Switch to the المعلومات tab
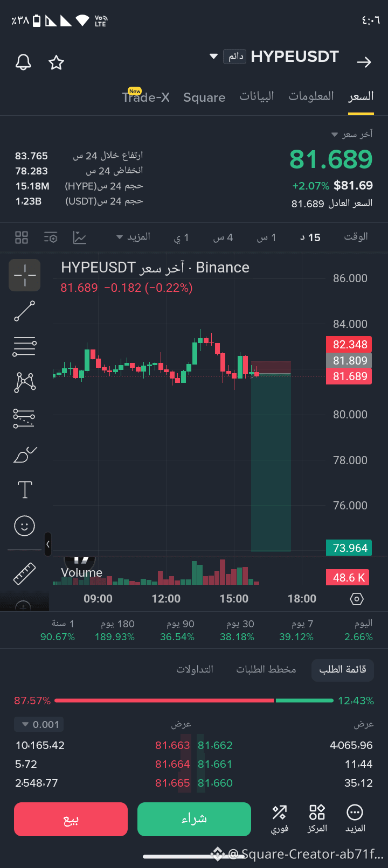Image resolution: width=388 pixels, height=868 pixels. [x=311, y=96]
